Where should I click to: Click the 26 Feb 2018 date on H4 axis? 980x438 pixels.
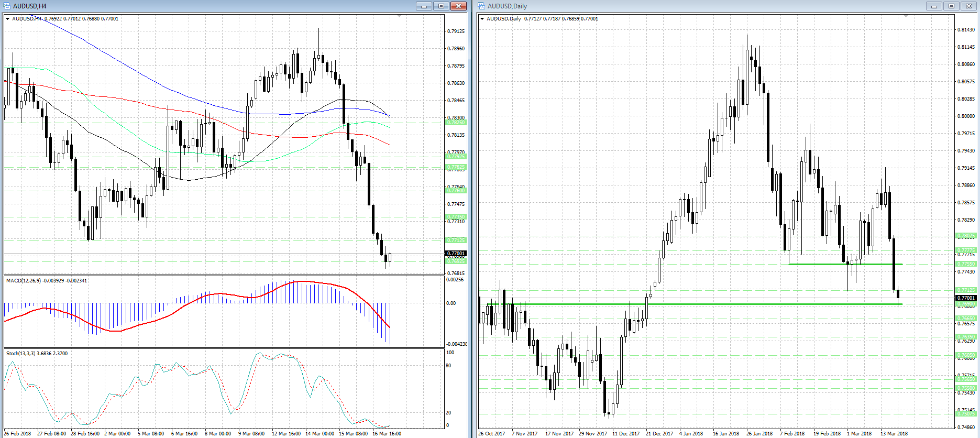tap(18, 434)
